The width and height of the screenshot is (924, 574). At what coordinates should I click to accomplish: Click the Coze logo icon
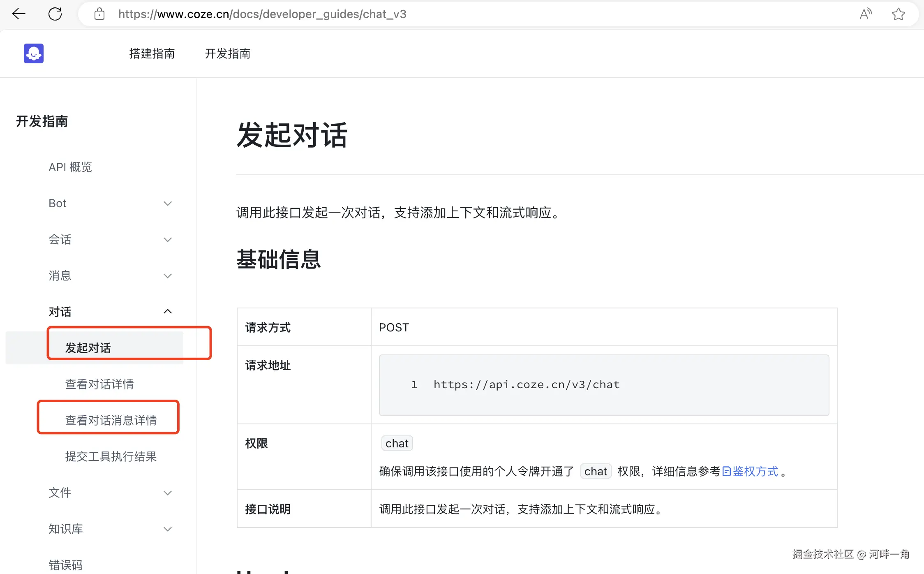tap(34, 53)
